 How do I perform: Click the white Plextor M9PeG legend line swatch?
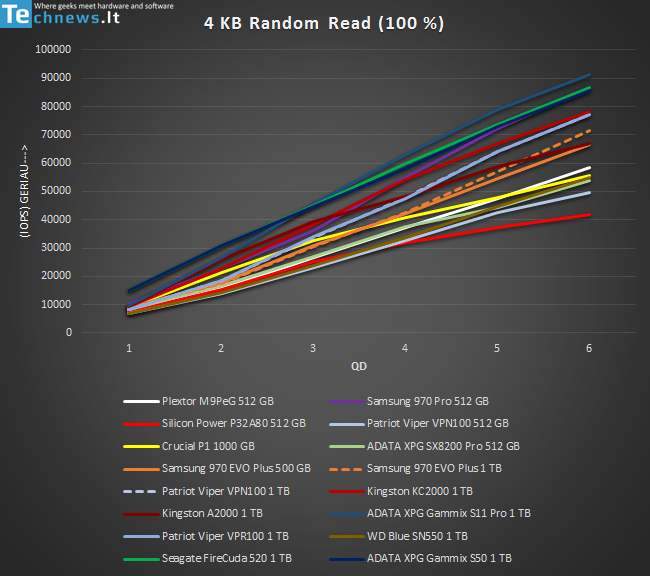[x=141, y=401]
